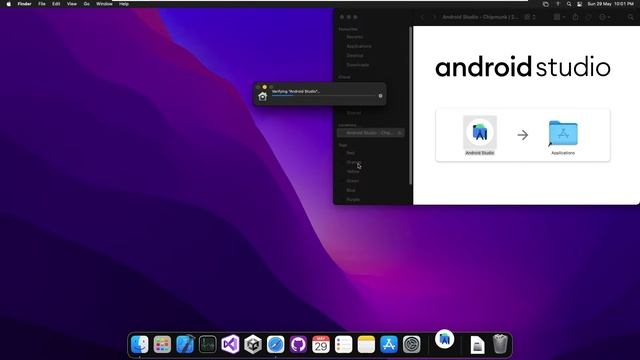This screenshot has width=640, height=360.
Task: Click the verification progress bar
Action: click(x=324, y=96)
